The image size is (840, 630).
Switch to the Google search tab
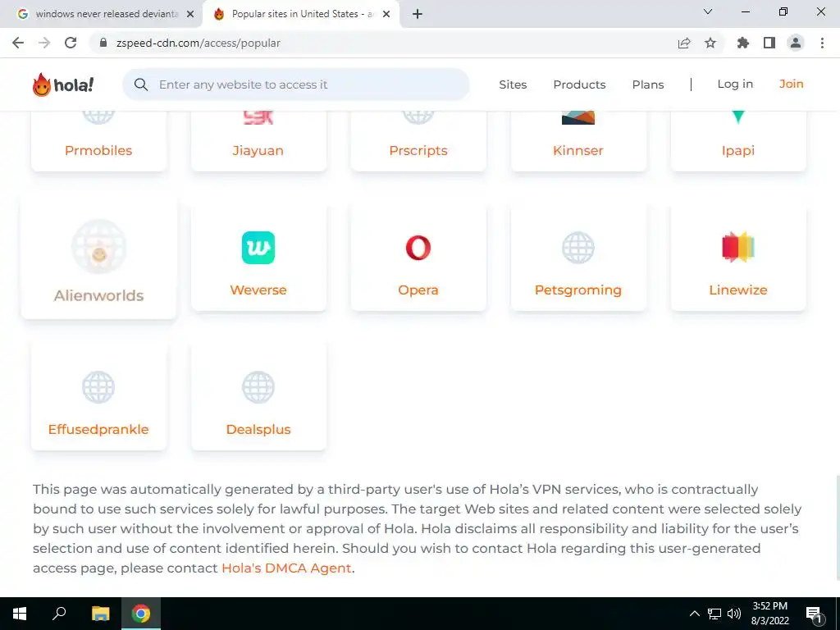pos(101,14)
